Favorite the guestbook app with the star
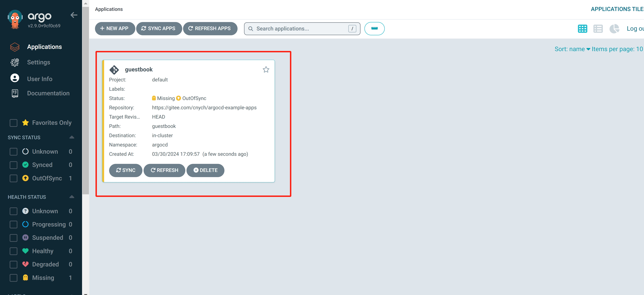 [266, 69]
